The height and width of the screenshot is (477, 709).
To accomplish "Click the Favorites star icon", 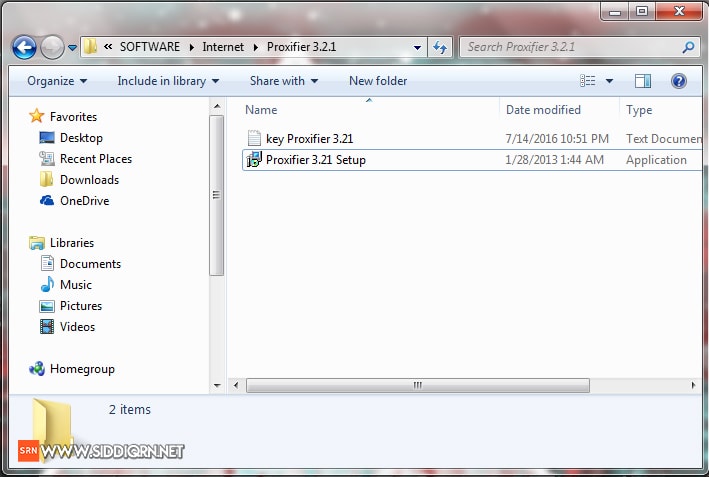I will 37,116.
